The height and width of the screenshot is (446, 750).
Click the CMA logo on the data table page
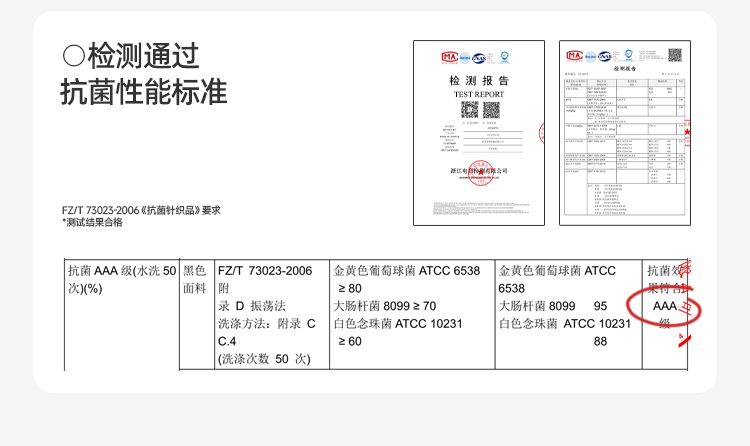tap(574, 56)
